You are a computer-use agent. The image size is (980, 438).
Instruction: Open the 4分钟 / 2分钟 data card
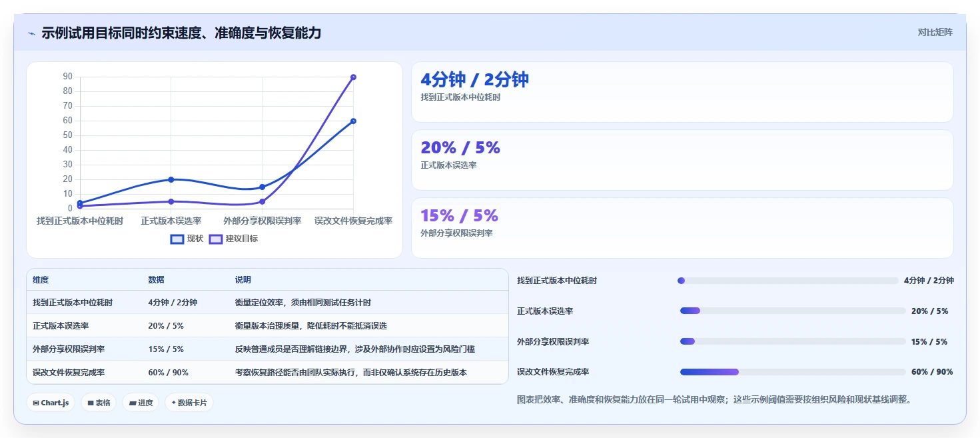682,92
